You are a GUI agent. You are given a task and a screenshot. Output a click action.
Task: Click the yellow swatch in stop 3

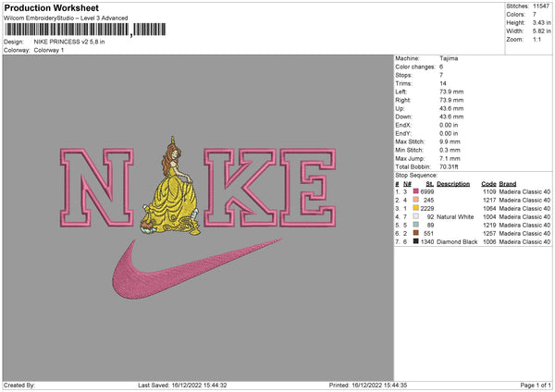point(416,208)
